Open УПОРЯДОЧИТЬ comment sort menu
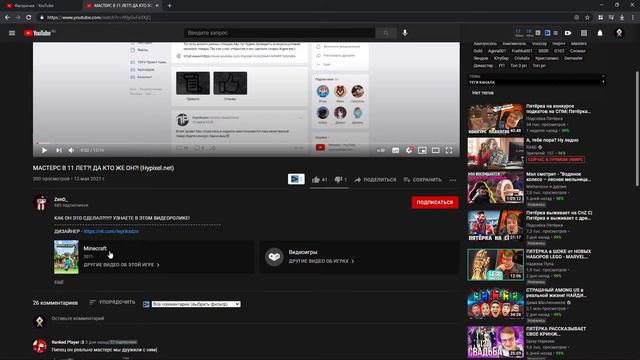Viewport: 640px width, 360px height. coord(112,302)
